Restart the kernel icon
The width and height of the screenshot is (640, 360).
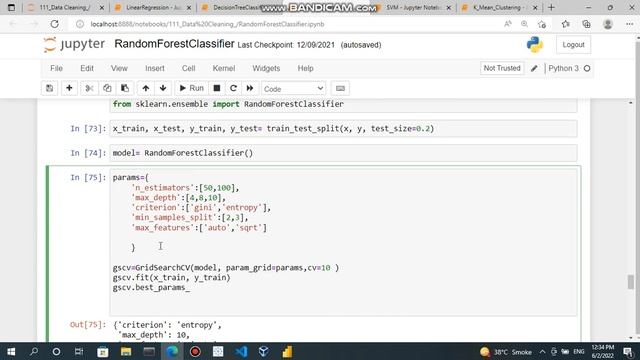tap(233, 89)
